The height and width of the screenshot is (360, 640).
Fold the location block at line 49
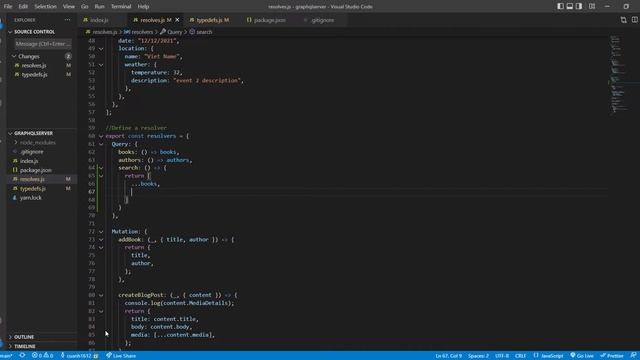pos(101,49)
